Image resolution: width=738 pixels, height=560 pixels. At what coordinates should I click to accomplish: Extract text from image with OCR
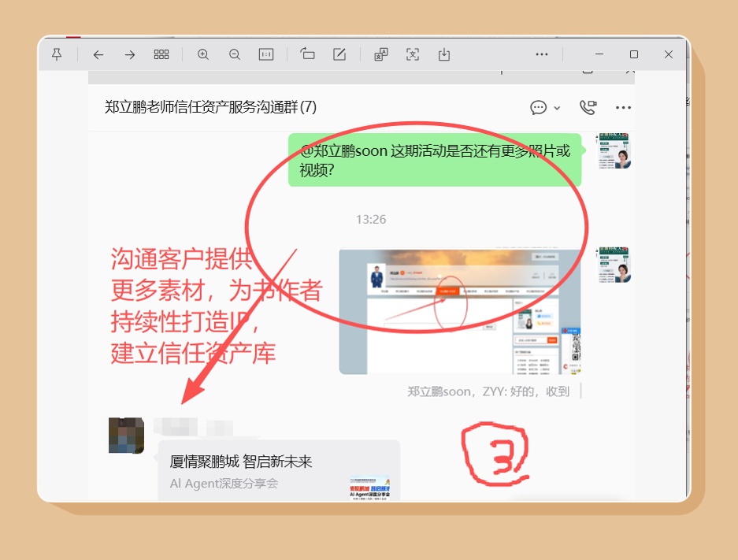tap(413, 54)
